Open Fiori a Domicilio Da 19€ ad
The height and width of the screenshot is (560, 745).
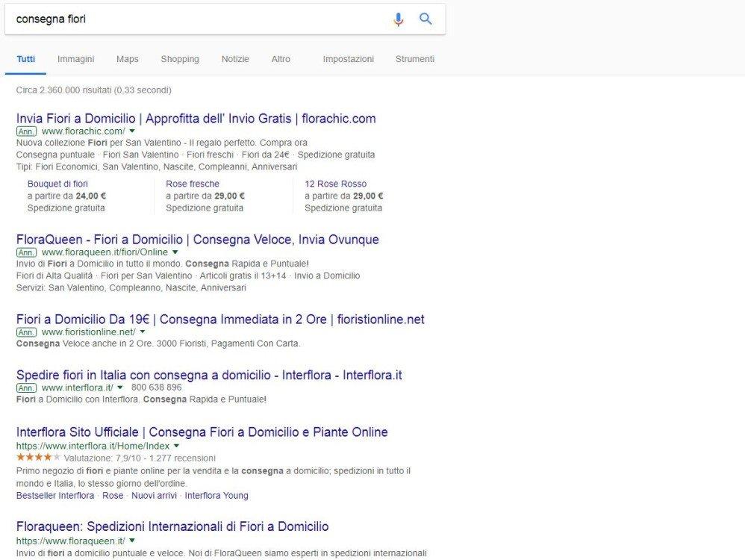220,319
